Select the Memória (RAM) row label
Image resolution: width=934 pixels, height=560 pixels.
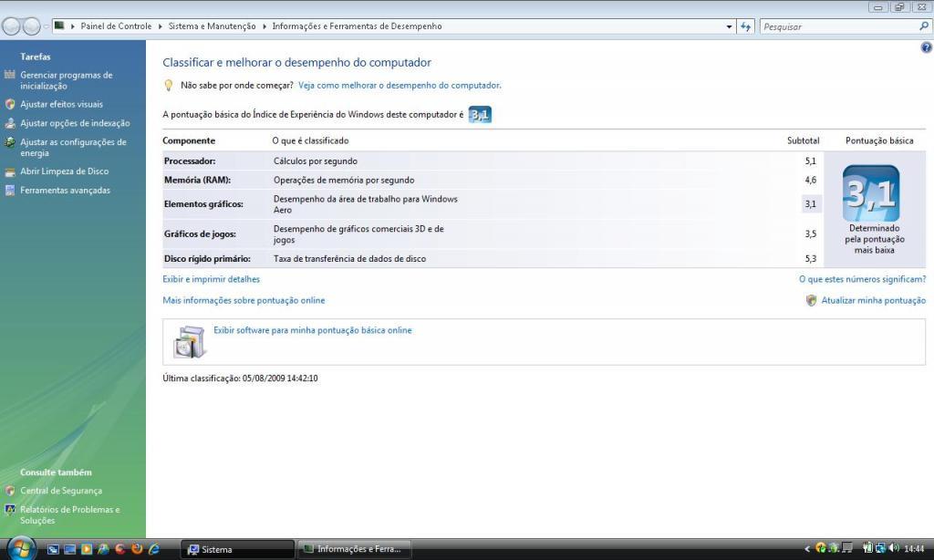[x=197, y=180]
